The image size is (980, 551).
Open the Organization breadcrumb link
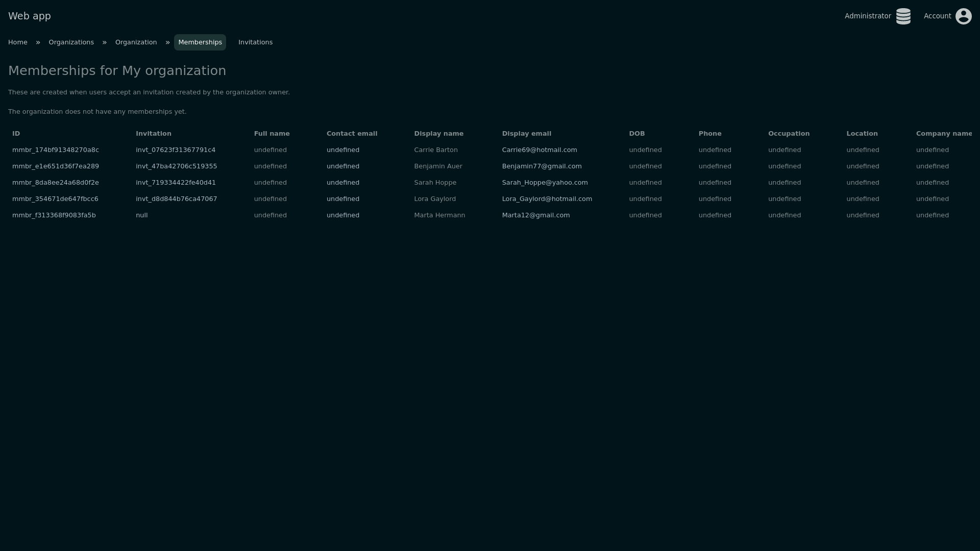(136, 42)
